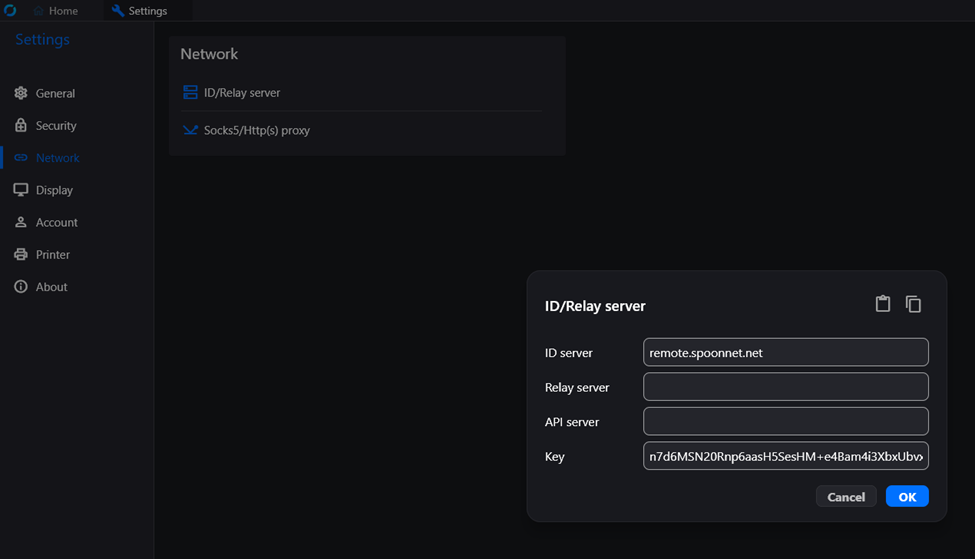Image resolution: width=975 pixels, height=559 pixels.
Task: Select the Key input field
Action: click(x=785, y=456)
